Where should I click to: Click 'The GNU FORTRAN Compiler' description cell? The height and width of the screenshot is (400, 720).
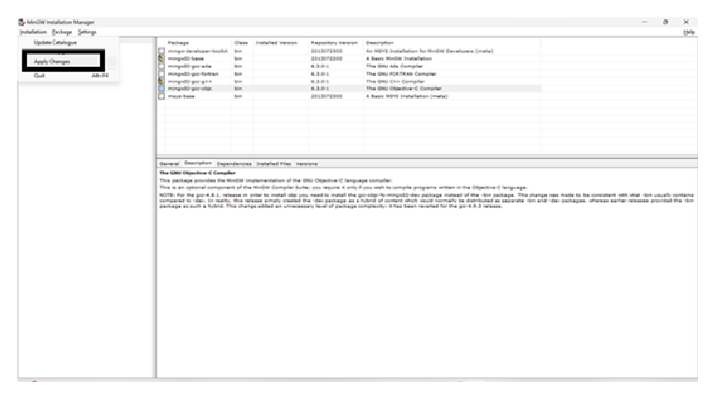click(401, 74)
